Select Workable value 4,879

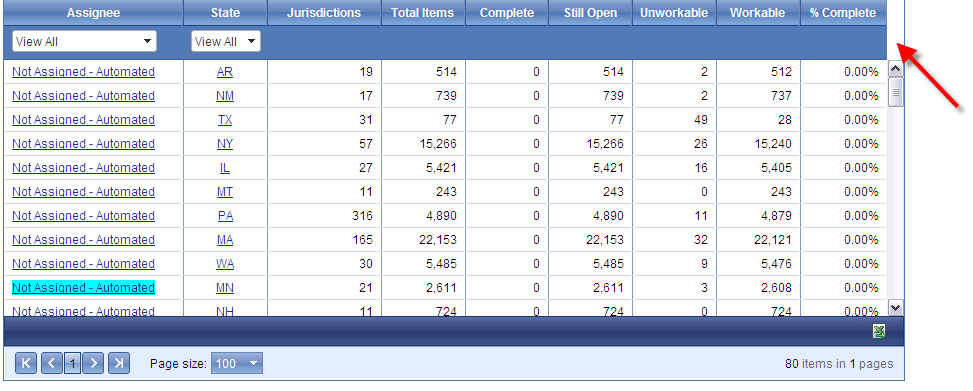(776, 216)
